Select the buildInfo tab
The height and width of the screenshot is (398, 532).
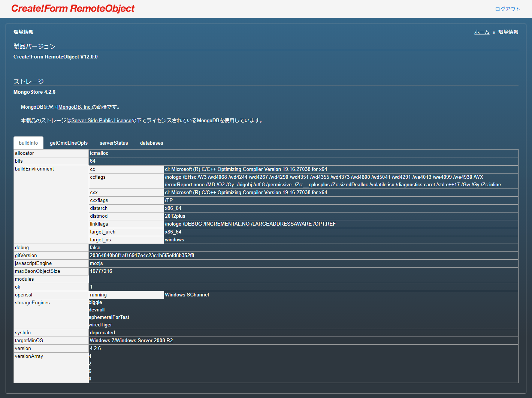[x=28, y=143]
